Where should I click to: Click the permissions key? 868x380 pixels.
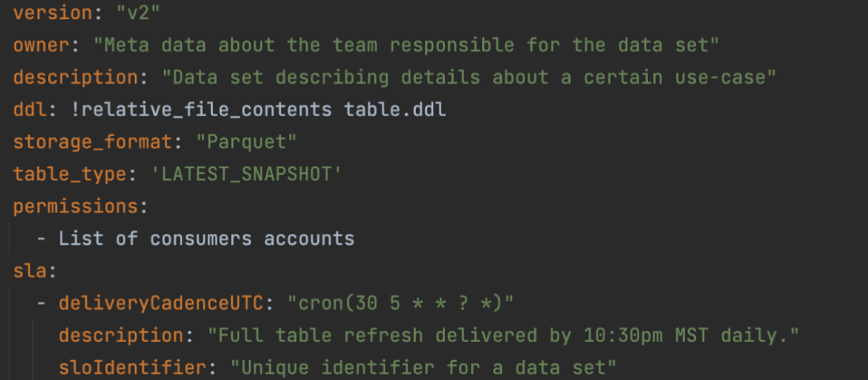point(76,206)
